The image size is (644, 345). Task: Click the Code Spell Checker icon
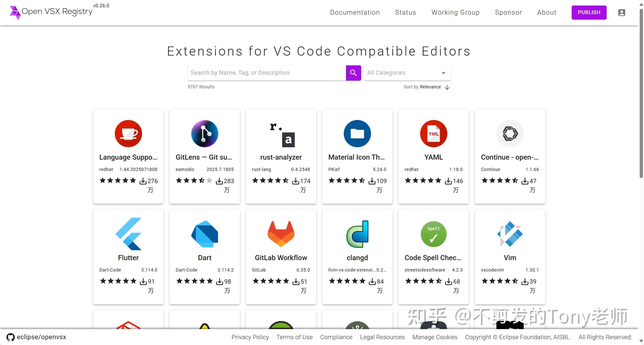click(x=433, y=234)
